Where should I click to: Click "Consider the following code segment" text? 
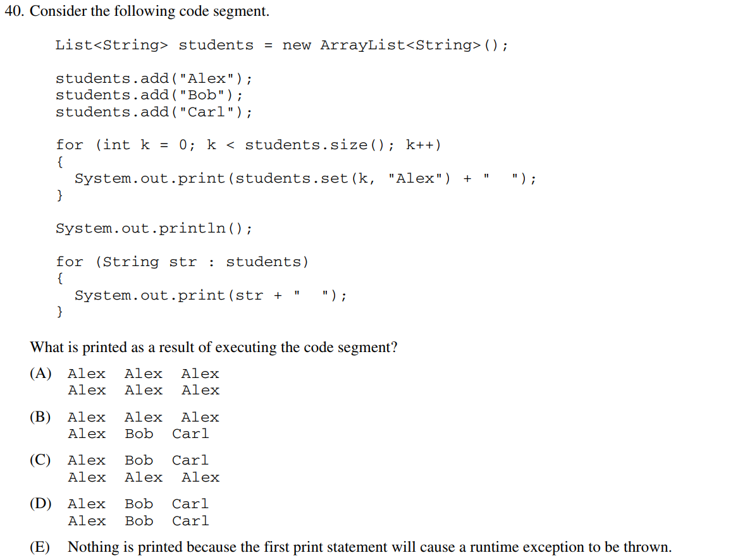tap(150, 11)
